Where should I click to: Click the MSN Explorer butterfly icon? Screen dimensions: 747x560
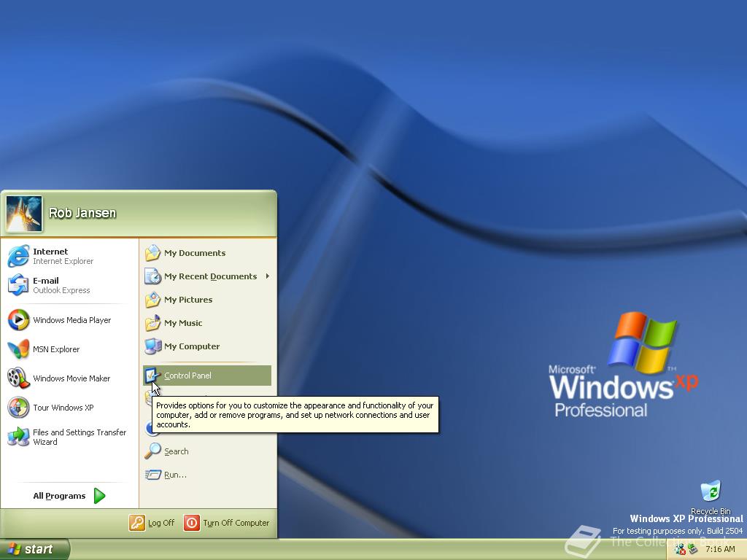(18, 349)
